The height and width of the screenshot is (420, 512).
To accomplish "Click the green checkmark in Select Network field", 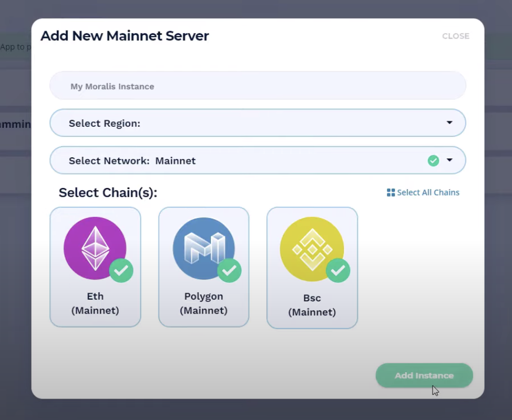I will click(433, 161).
